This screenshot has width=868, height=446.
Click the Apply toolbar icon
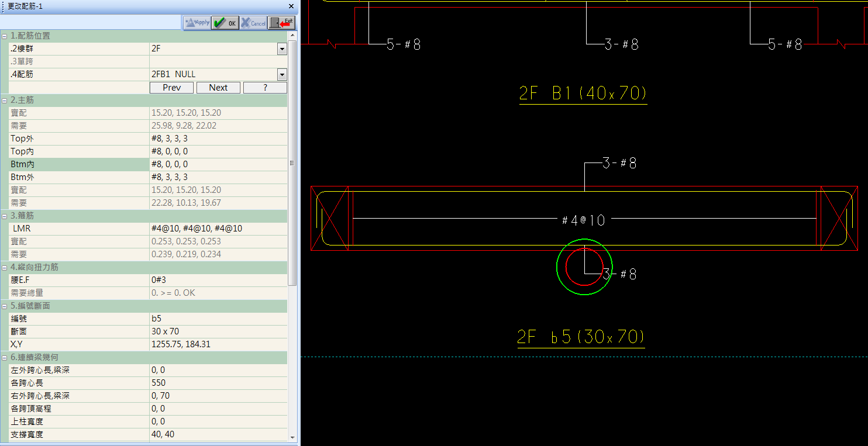click(197, 23)
